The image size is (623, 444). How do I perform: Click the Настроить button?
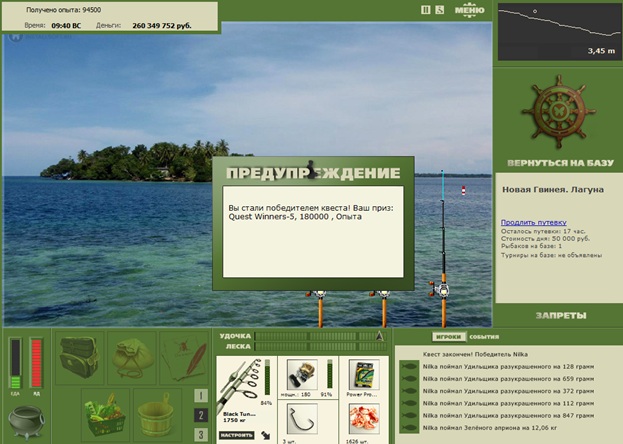point(236,435)
